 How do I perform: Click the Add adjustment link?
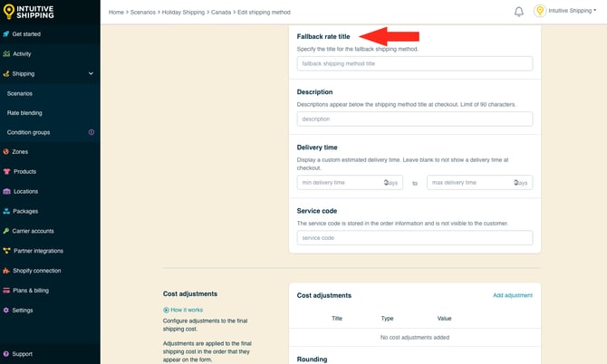[512, 295]
